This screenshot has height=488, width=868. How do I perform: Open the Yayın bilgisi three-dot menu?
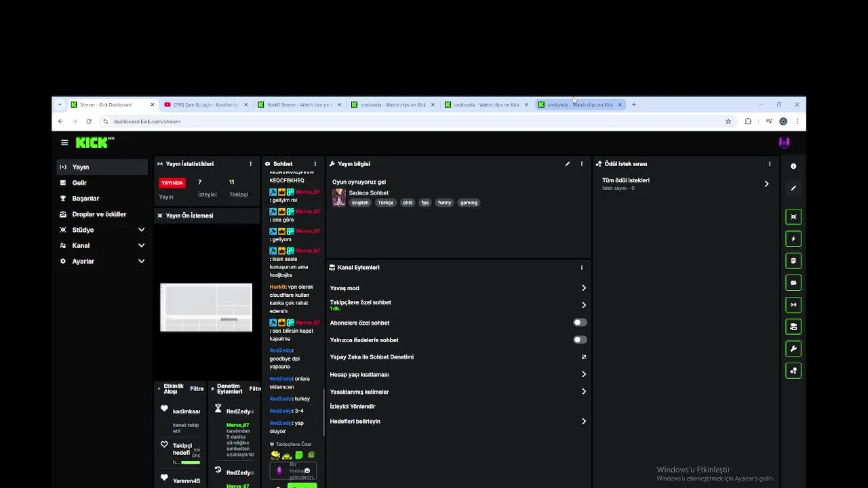(x=581, y=164)
